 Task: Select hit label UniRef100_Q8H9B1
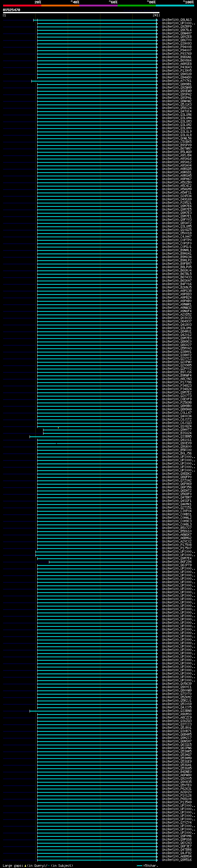(x=177, y=84)
